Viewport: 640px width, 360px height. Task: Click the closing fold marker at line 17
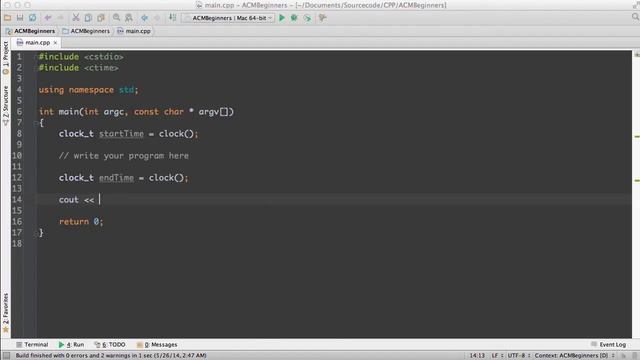click(x=36, y=233)
